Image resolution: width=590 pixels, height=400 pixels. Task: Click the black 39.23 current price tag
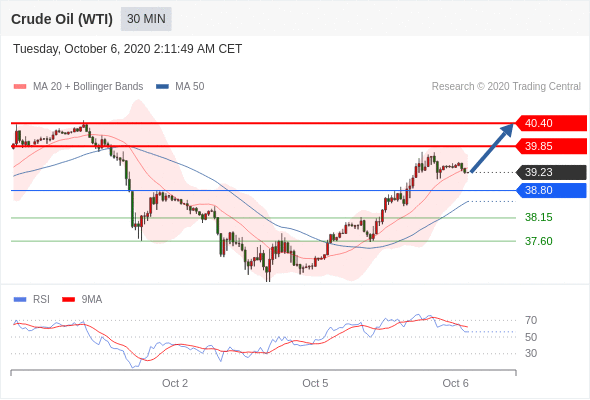coord(551,172)
